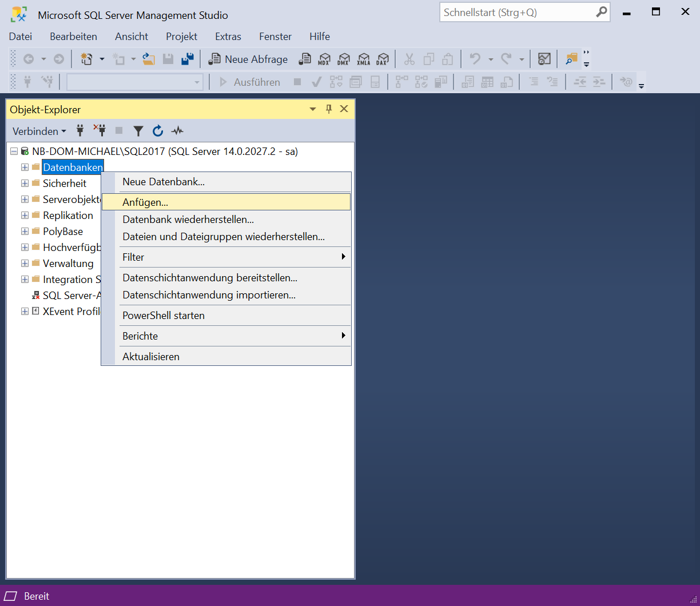Open the New Project dropdown arrow
700x606 pixels.
(x=102, y=59)
